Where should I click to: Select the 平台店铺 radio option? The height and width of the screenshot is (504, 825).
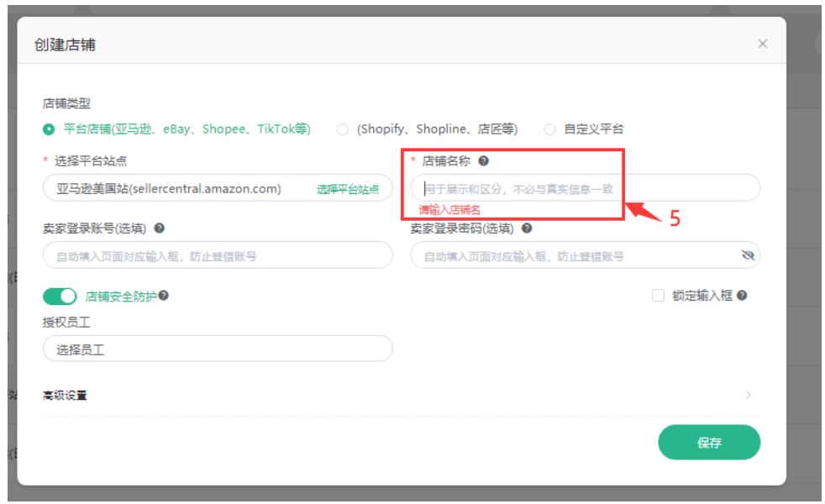point(49,129)
